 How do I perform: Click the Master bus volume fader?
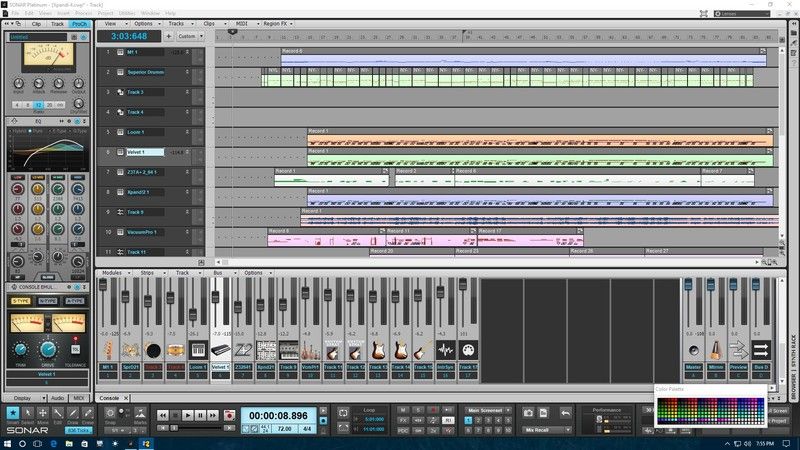(688, 284)
